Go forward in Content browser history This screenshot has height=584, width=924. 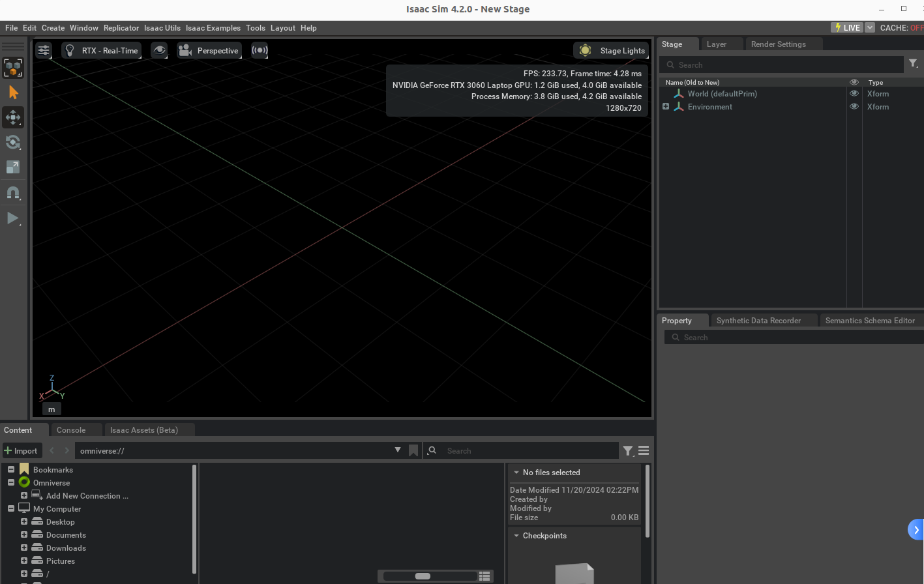(67, 450)
